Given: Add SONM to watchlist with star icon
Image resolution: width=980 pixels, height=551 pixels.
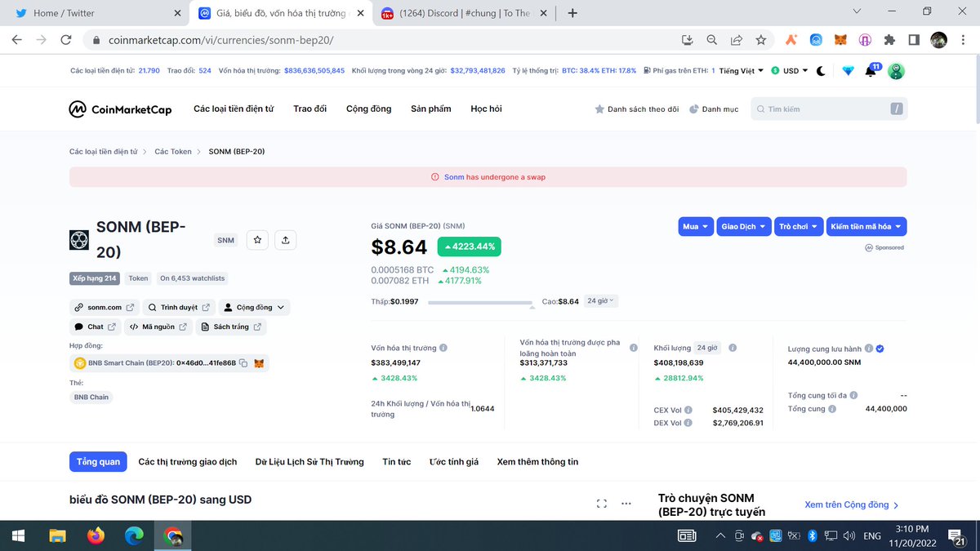Looking at the screenshot, I should [257, 240].
